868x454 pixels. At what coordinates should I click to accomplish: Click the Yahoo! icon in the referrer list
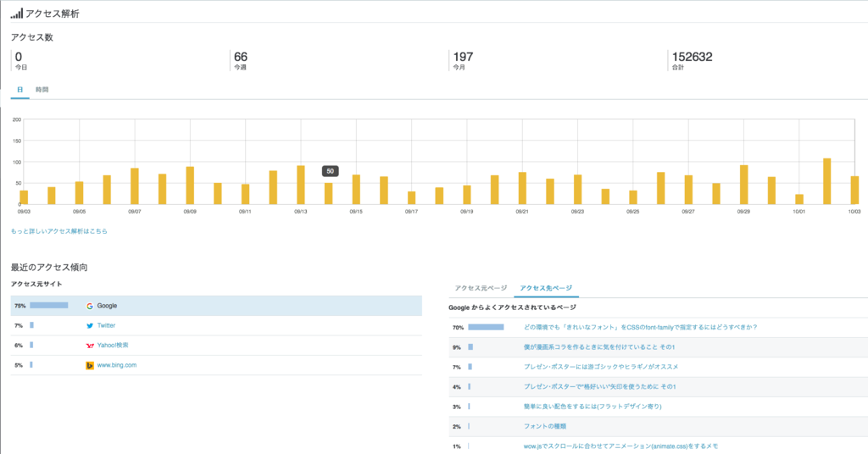click(90, 346)
